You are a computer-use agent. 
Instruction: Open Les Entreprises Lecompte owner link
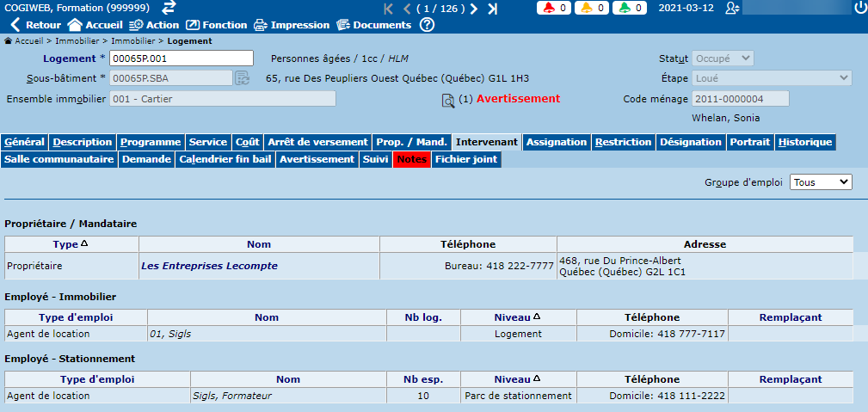coord(209,266)
